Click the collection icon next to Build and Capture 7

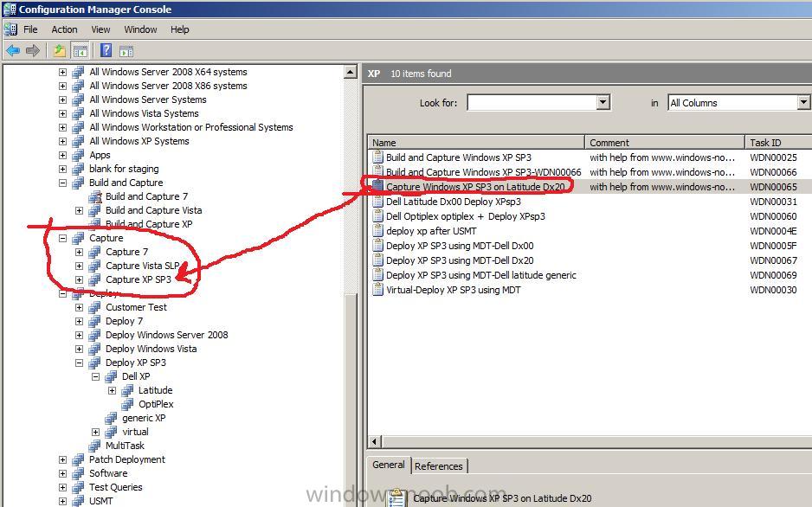point(94,196)
